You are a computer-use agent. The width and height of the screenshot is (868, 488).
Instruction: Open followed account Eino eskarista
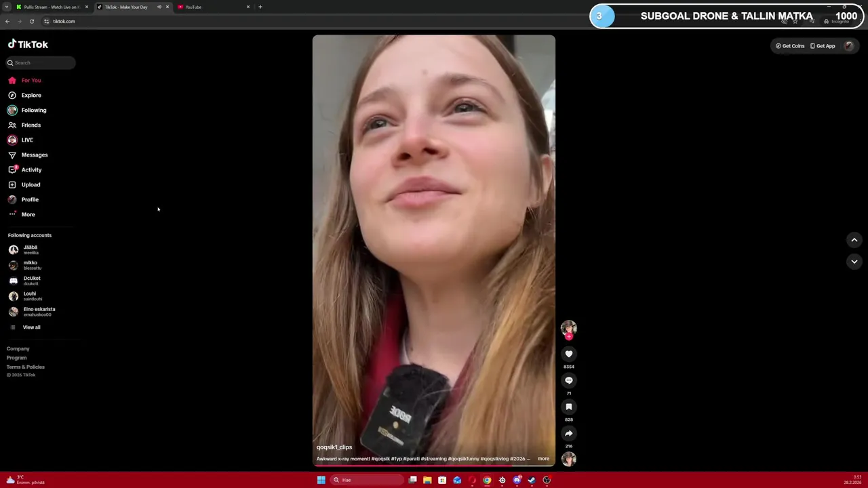click(31, 312)
